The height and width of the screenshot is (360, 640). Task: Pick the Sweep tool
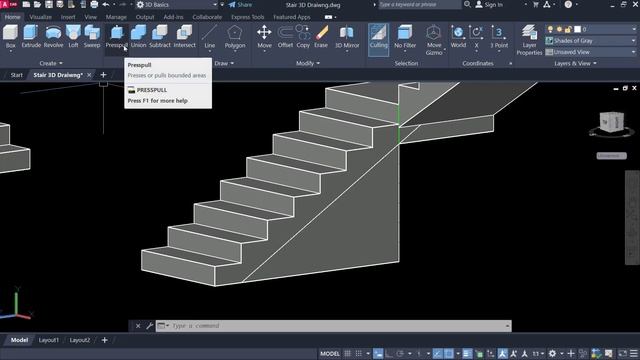click(92, 36)
